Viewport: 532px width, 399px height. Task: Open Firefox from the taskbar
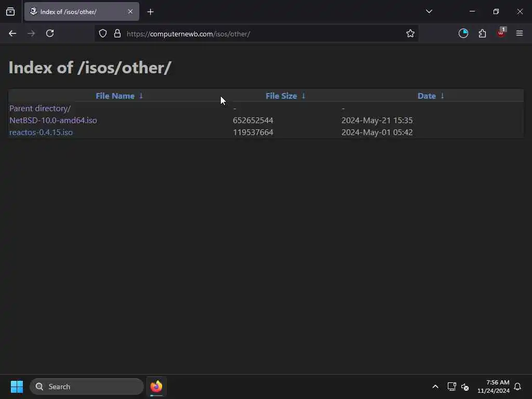pyautogui.click(x=156, y=387)
